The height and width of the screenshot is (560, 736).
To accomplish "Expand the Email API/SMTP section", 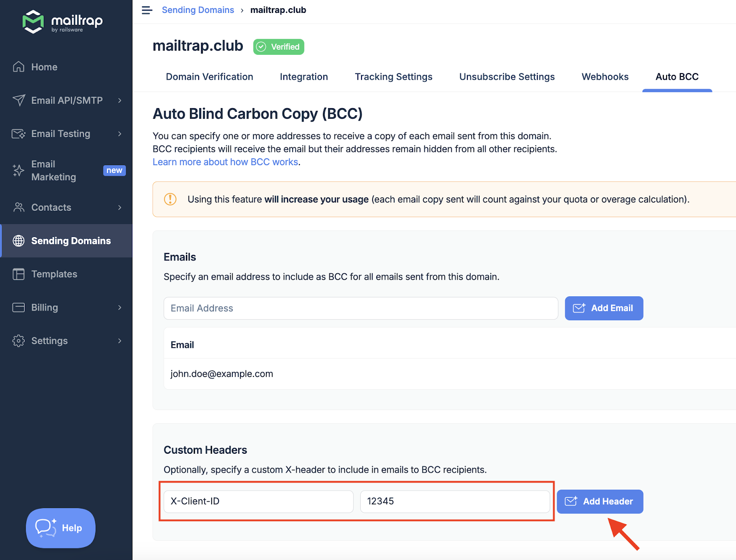I will click(120, 100).
